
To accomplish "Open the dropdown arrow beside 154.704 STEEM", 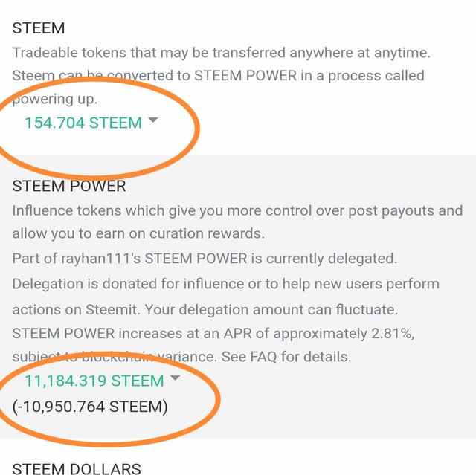I will pos(153,120).
